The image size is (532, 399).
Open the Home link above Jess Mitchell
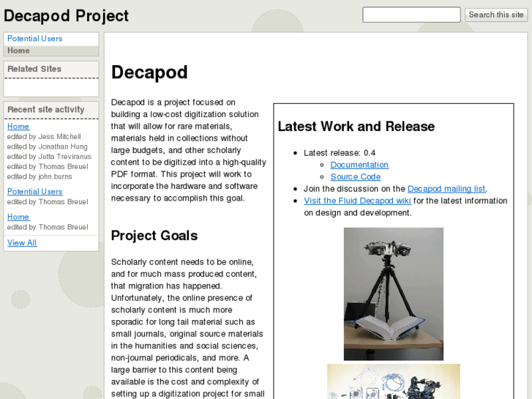tap(18, 127)
